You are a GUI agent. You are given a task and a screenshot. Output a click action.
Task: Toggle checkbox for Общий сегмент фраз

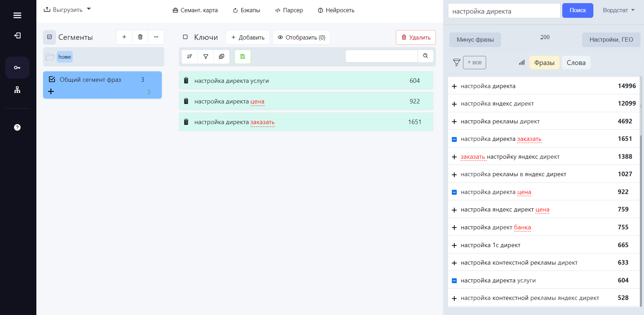coord(52,79)
